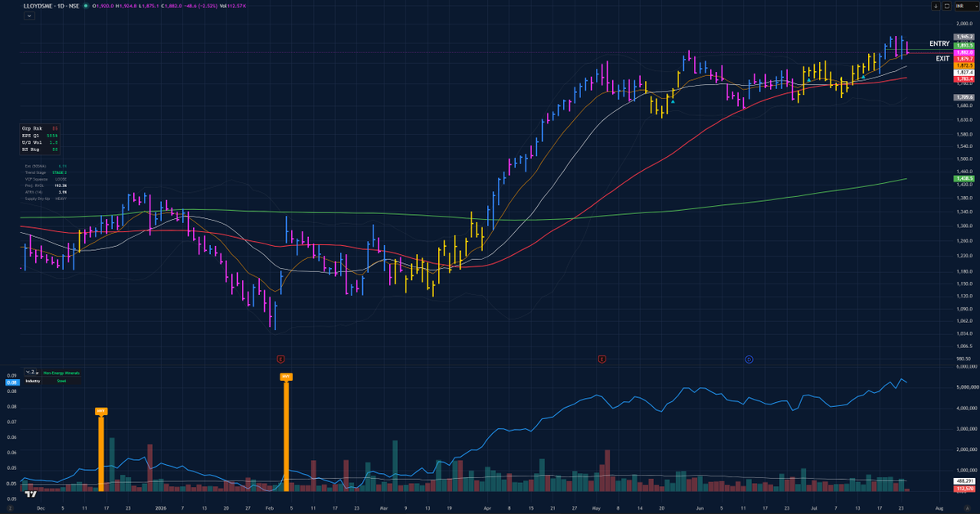Image resolution: width=980 pixels, height=514 pixels.
Task: Click the blue triangle signal marker near late May
Action: click(x=673, y=101)
